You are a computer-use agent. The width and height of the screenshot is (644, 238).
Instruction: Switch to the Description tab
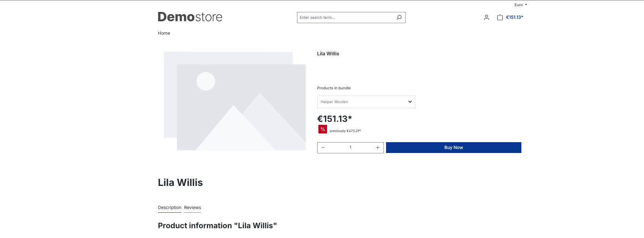coord(169,208)
